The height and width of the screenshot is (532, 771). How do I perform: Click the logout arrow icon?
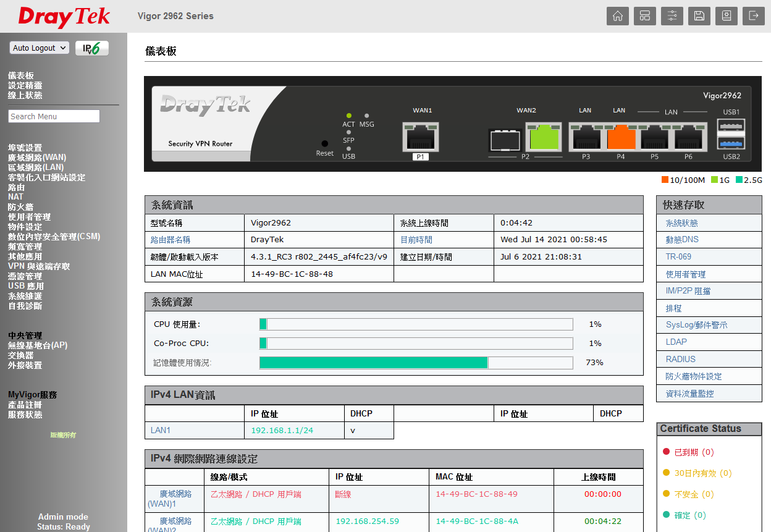click(x=754, y=16)
